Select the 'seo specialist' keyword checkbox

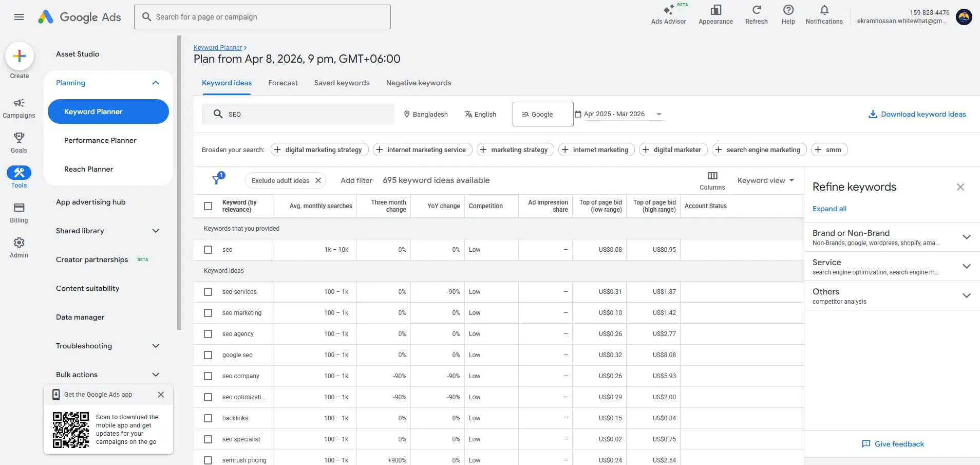point(208,439)
